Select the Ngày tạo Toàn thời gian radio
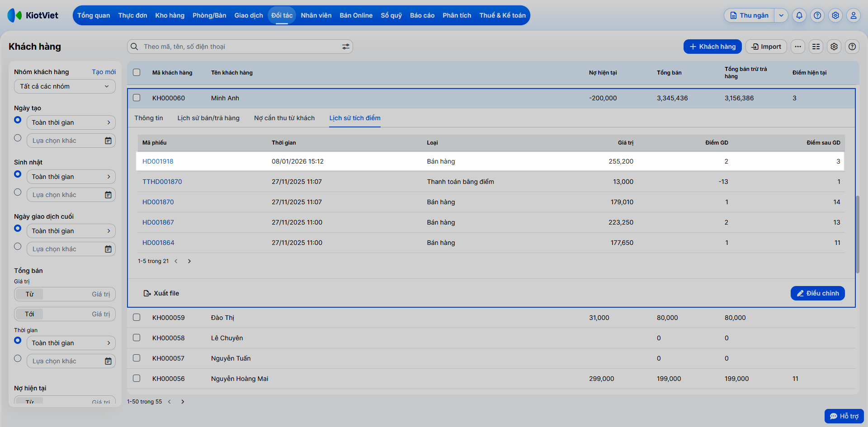Screen dimensions: 868x427 click(x=18, y=120)
